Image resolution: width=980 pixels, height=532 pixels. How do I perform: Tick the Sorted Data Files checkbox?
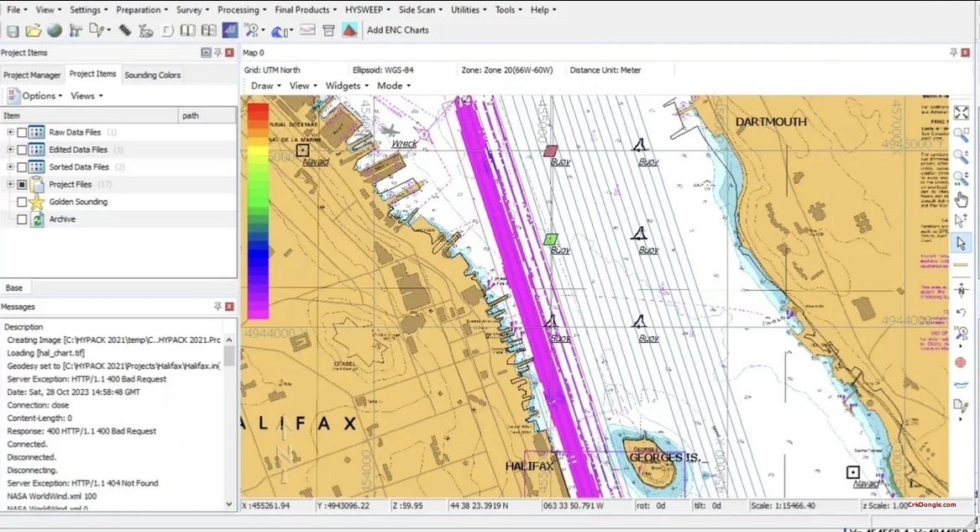click(22, 167)
